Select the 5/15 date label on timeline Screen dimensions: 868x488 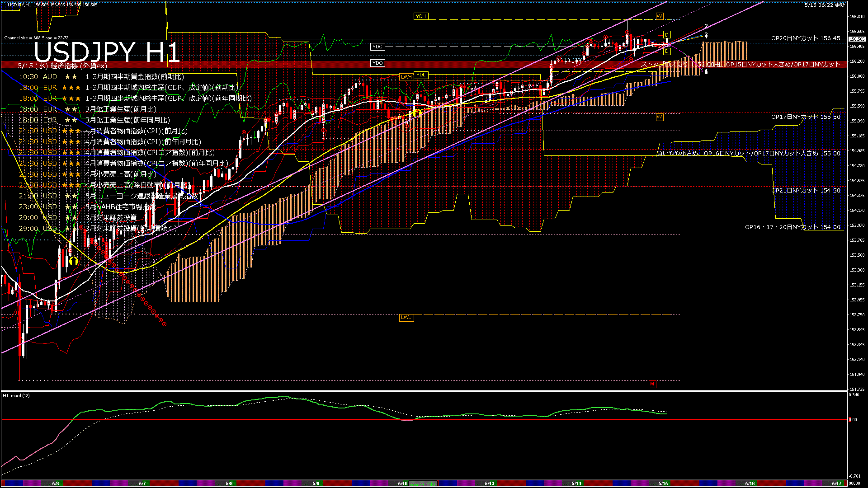point(663,483)
